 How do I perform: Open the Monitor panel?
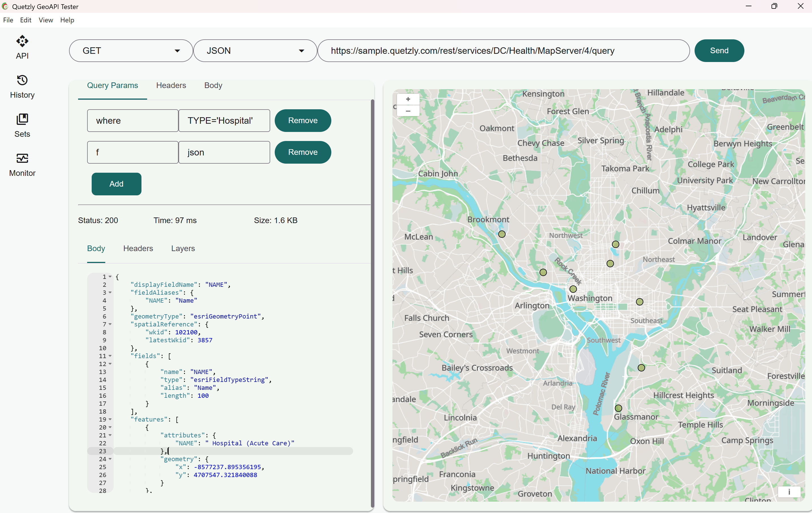coord(22,164)
